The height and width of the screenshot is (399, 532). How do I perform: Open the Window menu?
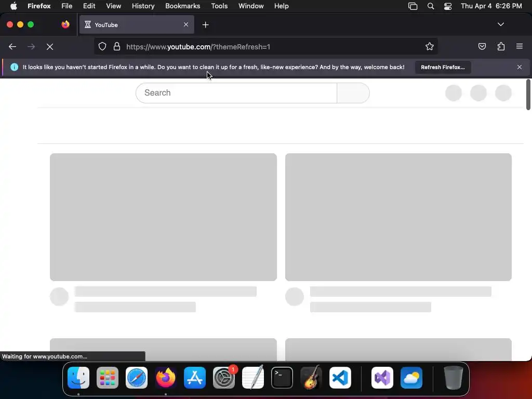tap(251, 6)
